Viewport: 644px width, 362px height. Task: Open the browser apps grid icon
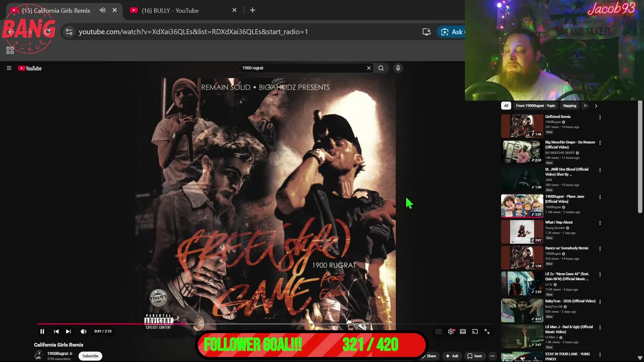point(10,50)
